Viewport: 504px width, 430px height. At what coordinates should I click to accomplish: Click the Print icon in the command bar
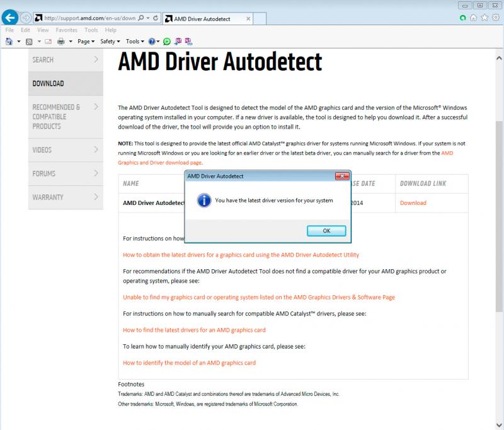point(60,42)
